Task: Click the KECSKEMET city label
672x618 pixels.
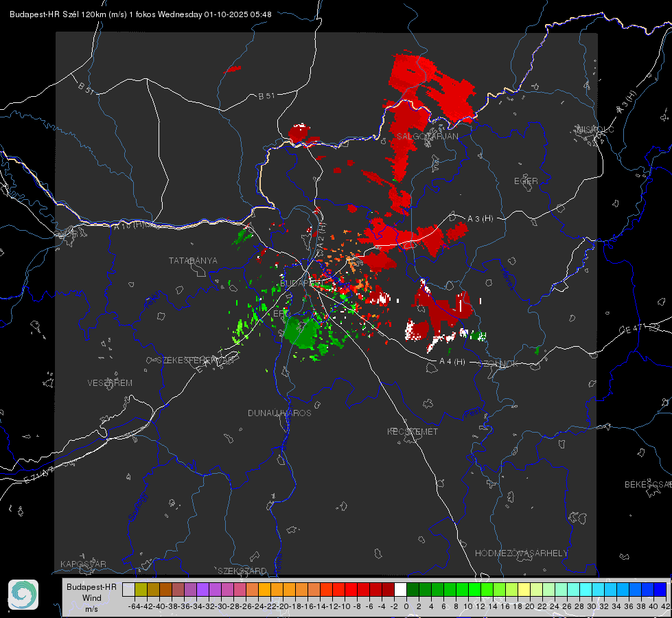Action: coord(413,431)
